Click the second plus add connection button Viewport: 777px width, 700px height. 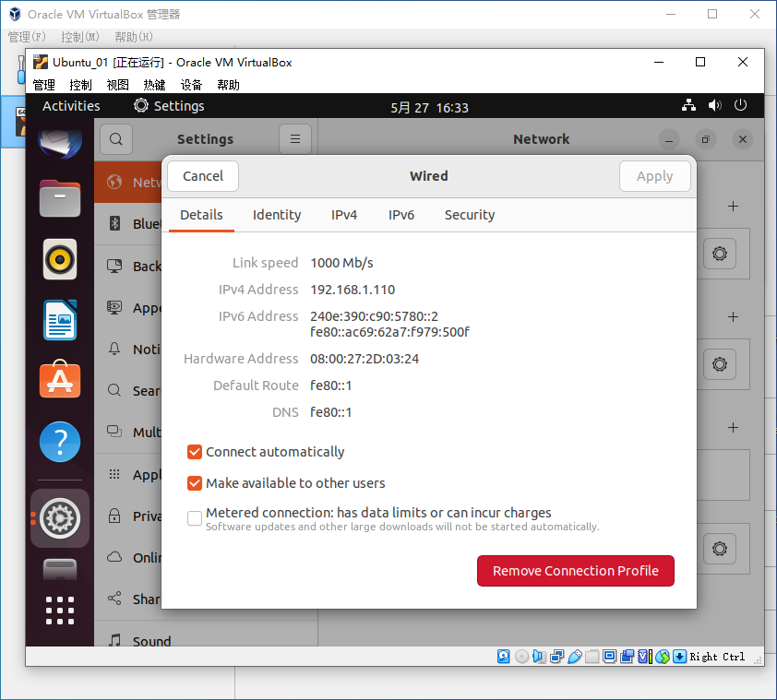pos(733,316)
